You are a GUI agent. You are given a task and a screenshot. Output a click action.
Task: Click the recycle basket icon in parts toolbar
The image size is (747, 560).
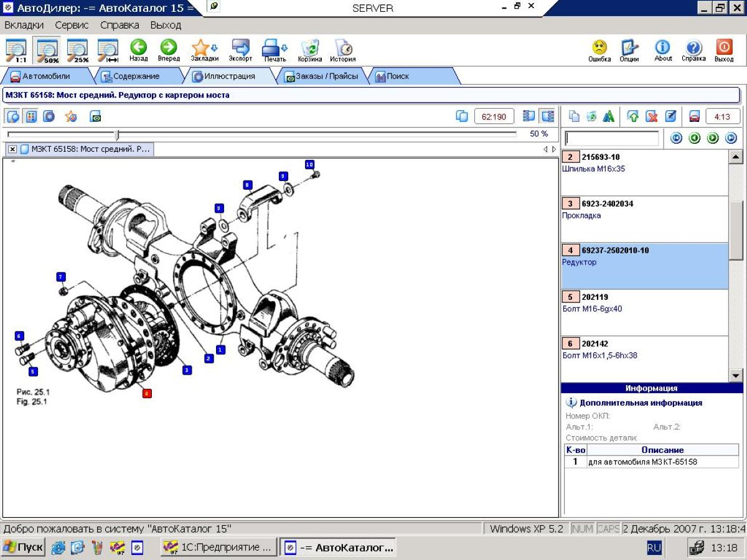(591, 116)
